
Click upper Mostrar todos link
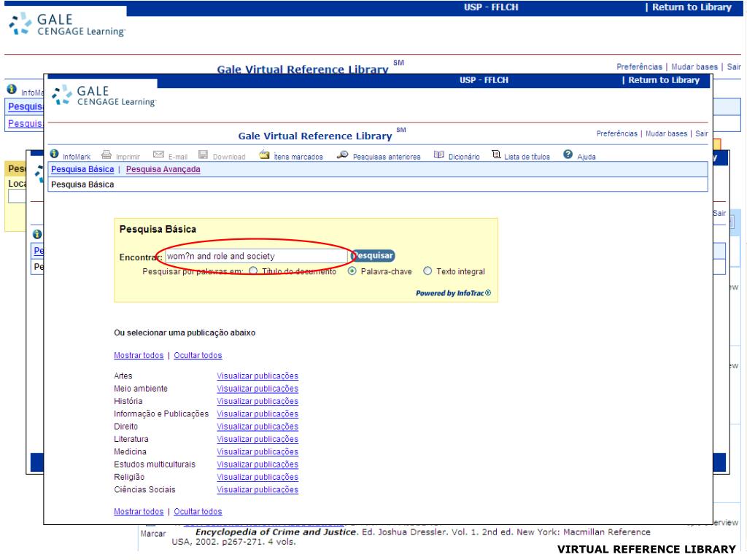[x=139, y=355]
